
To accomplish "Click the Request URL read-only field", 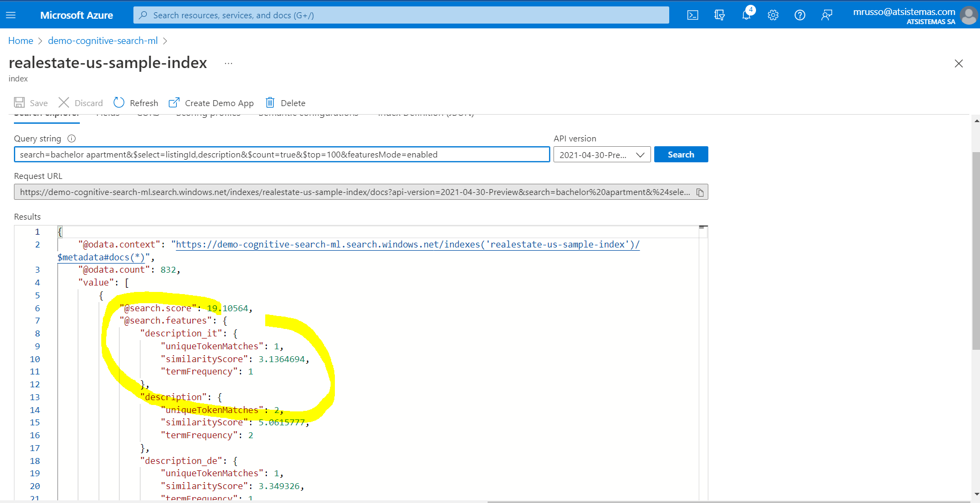I will pyautogui.click(x=361, y=192).
